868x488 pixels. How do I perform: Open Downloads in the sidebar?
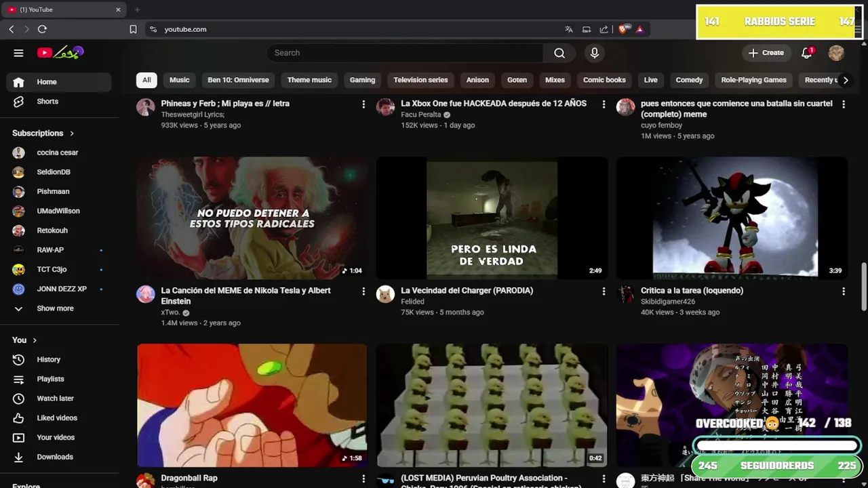tap(59, 457)
